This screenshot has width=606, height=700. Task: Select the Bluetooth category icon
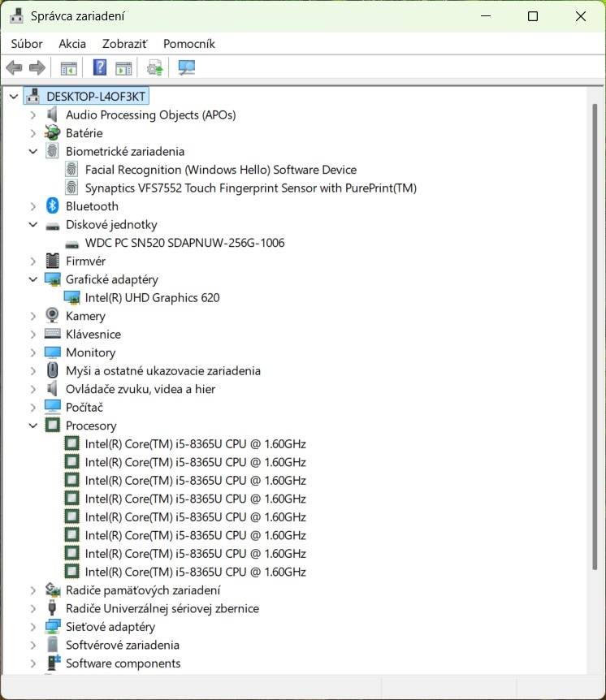click(x=53, y=206)
